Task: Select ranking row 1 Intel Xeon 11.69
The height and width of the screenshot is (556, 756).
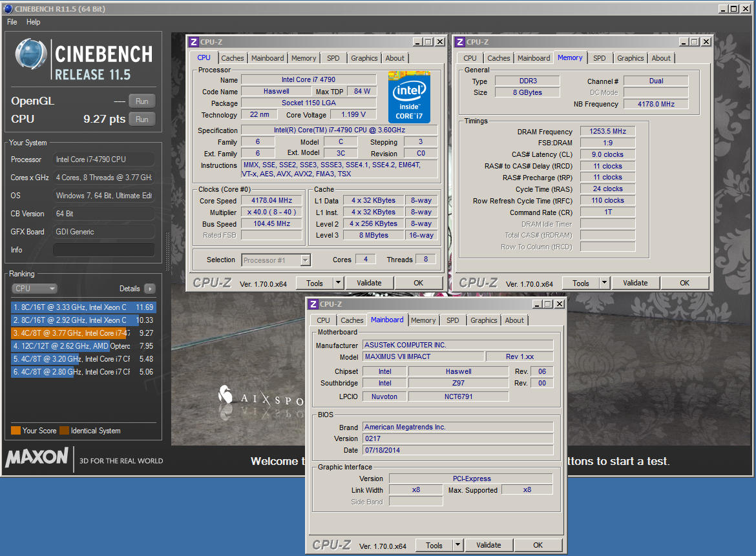Action: [x=83, y=307]
